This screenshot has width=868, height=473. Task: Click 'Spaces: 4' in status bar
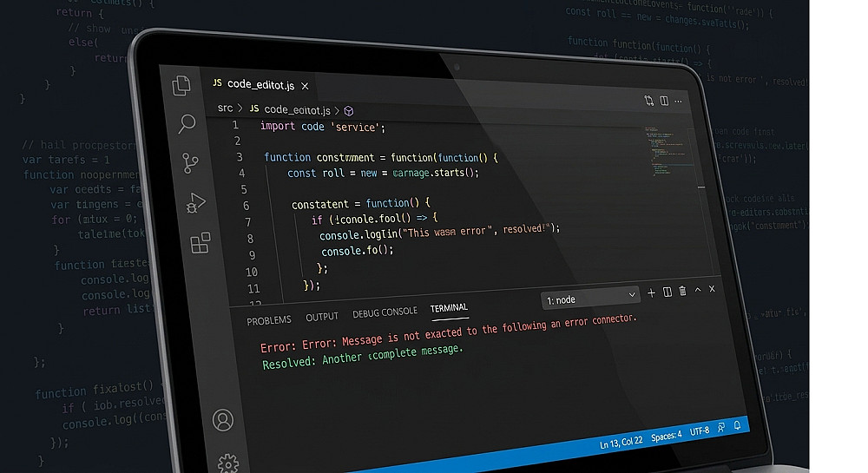point(666,436)
